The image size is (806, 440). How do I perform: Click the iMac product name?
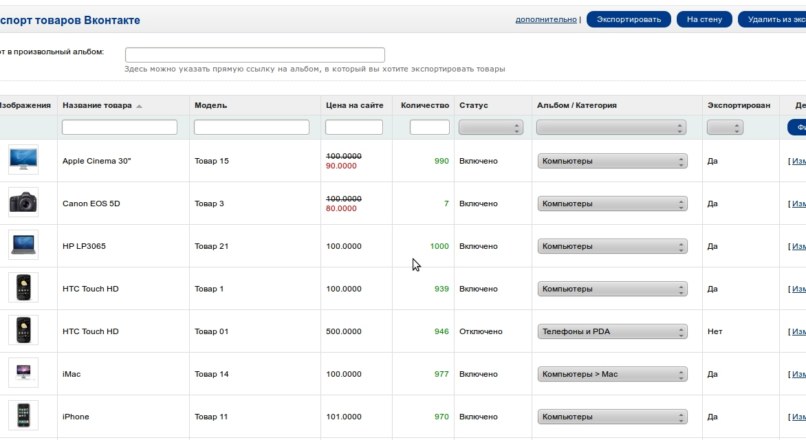coord(71,374)
